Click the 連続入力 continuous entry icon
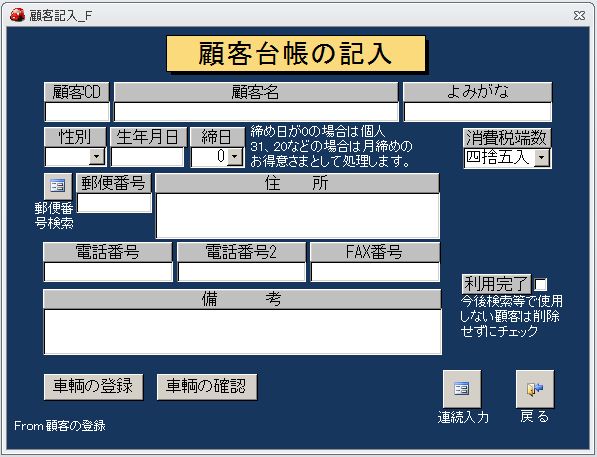597x457 pixels. pos(462,389)
